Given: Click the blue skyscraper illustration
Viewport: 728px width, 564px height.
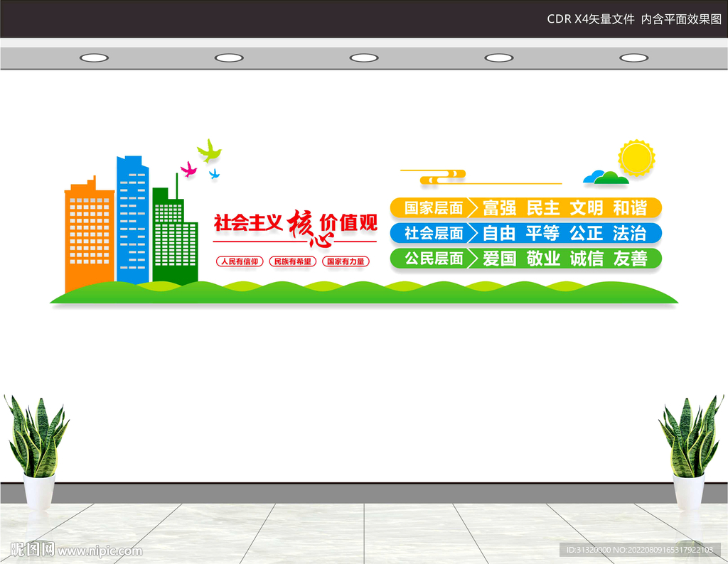Looking at the screenshot, I should pos(133,220).
